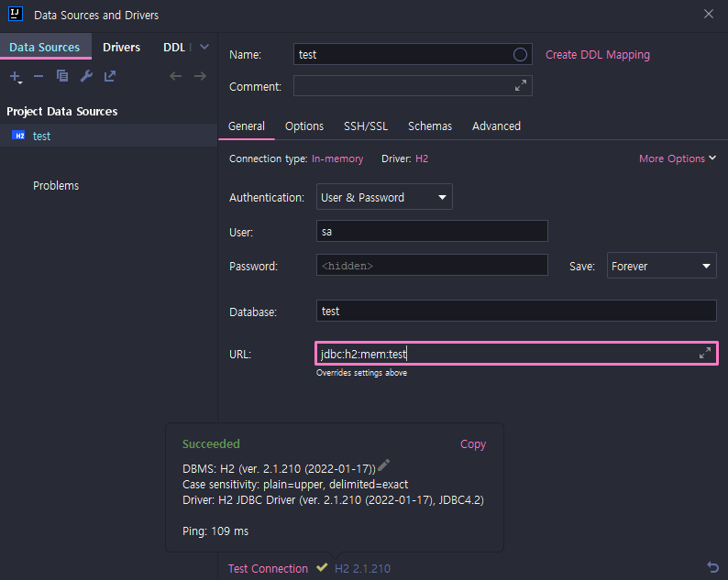This screenshot has width=728, height=580.
Task: Open driver settings with the wrench icon
Action: 86,76
